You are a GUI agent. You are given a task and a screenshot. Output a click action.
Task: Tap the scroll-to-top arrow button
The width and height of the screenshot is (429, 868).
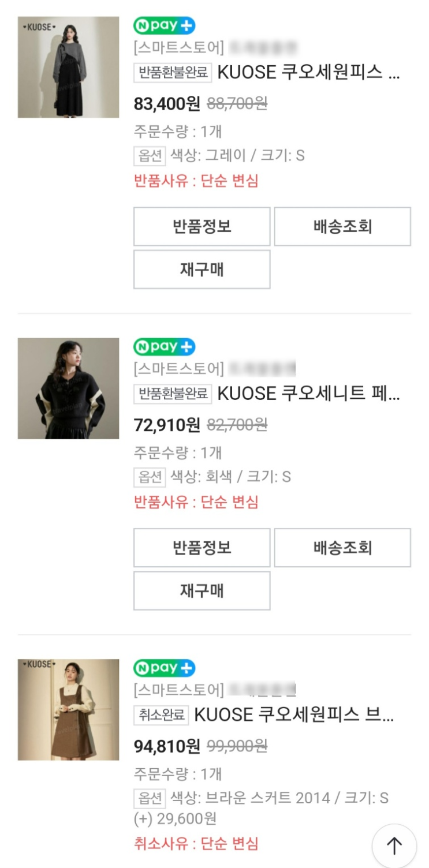(x=394, y=846)
